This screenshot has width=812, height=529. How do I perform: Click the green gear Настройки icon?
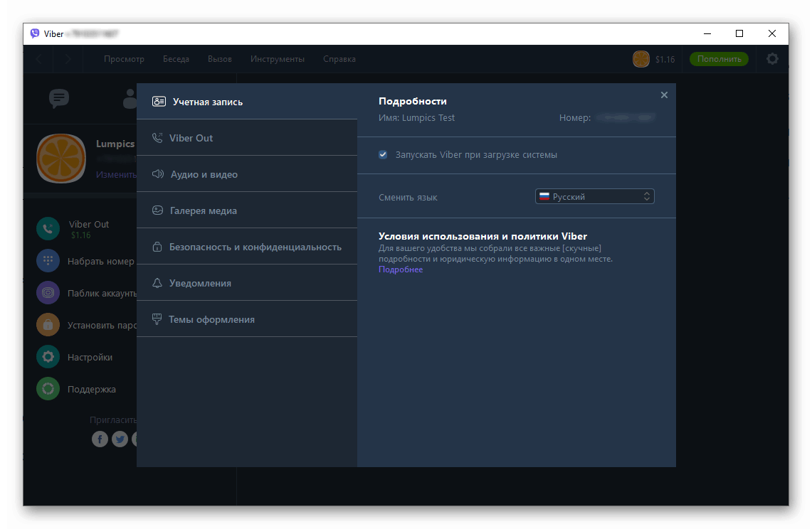48,357
